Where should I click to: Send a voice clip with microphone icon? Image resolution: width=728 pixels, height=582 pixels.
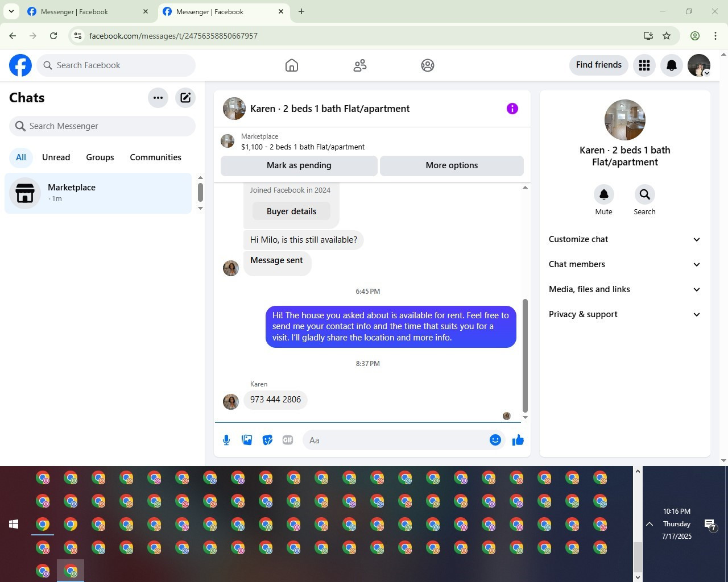click(226, 440)
